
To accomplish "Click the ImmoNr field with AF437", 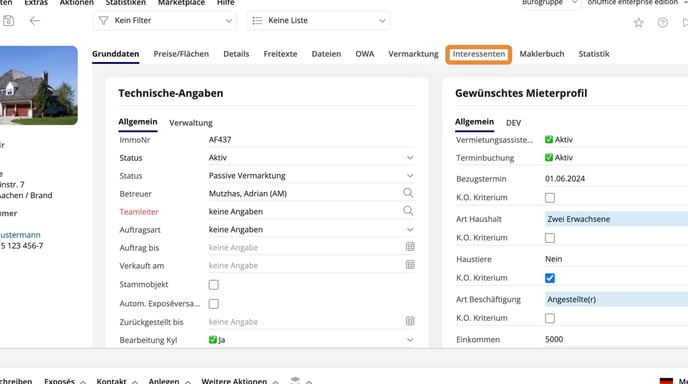I will pos(311,140).
